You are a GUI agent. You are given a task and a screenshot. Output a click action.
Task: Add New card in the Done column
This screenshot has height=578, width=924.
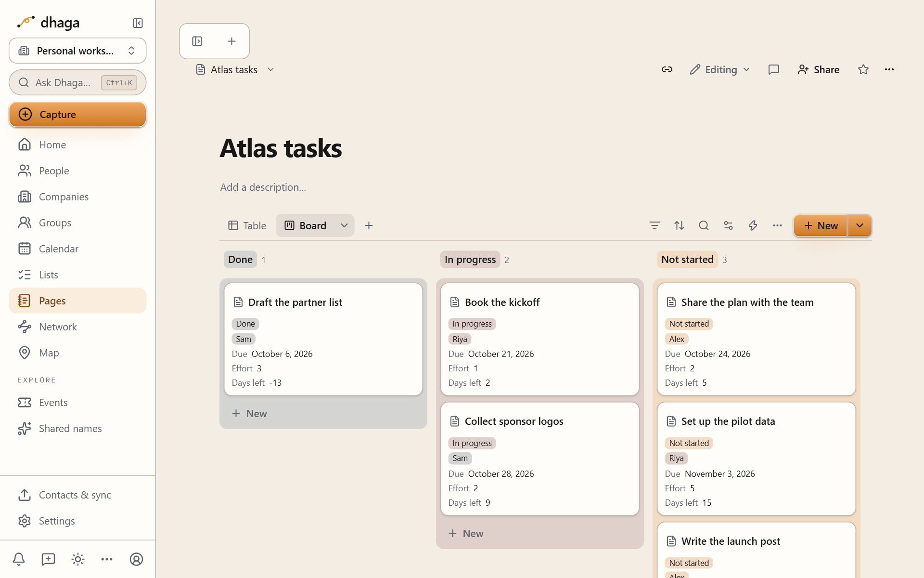pyautogui.click(x=249, y=413)
